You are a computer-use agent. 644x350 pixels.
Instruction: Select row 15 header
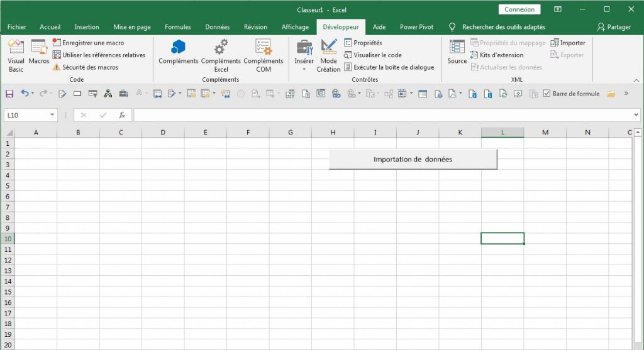8,292
